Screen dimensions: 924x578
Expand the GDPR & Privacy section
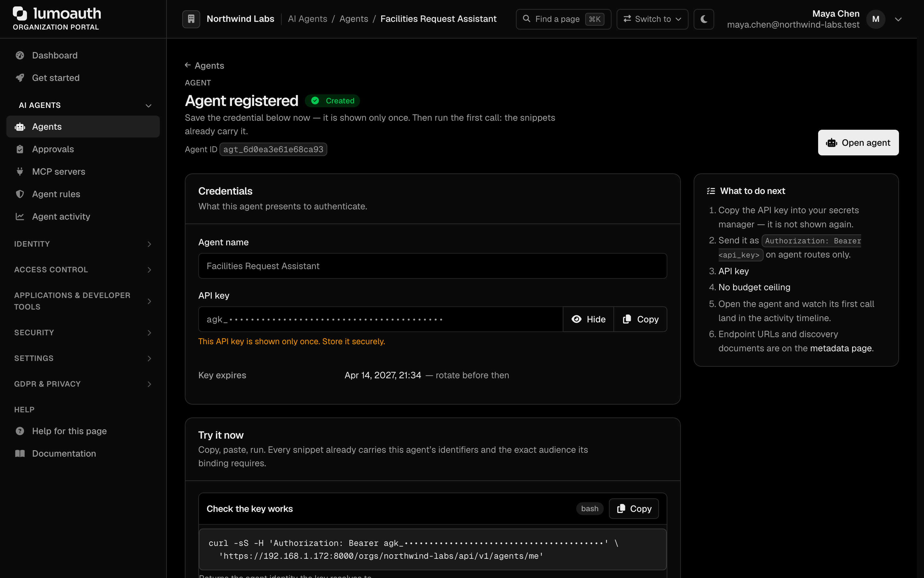(83, 384)
